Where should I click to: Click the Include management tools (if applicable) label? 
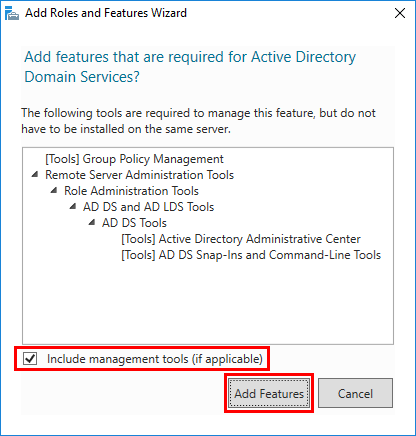click(x=155, y=359)
